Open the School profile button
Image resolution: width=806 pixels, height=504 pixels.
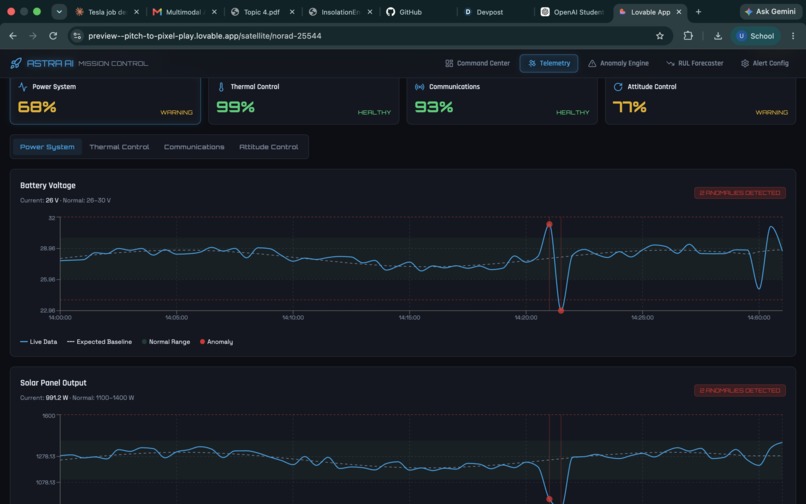pyautogui.click(x=756, y=36)
